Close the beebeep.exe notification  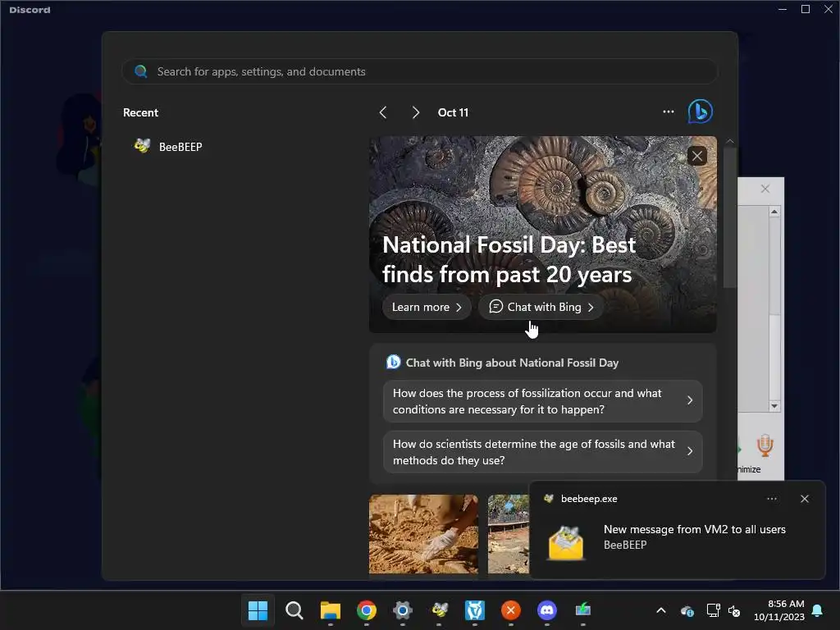[804, 499]
